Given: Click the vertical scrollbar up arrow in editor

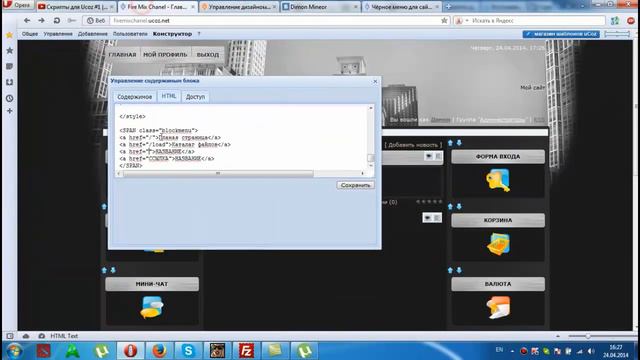Looking at the screenshot, I should pyautogui.click(x=371, y=108).
